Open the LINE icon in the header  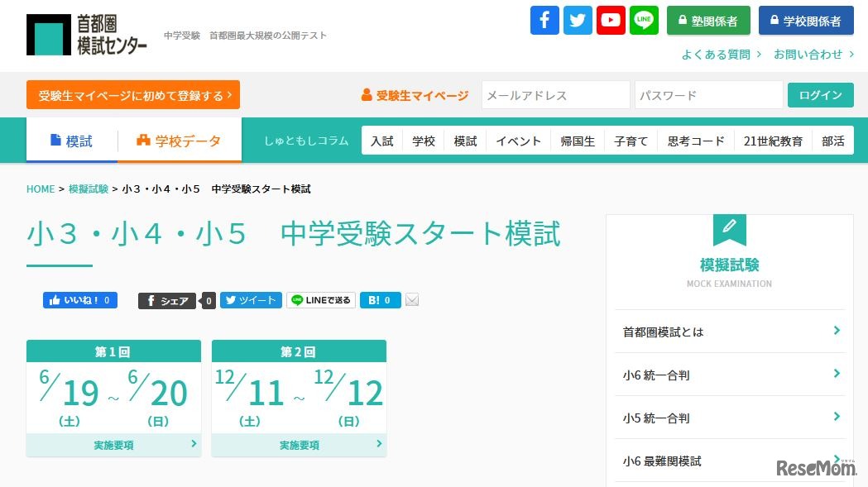[643, 20]
